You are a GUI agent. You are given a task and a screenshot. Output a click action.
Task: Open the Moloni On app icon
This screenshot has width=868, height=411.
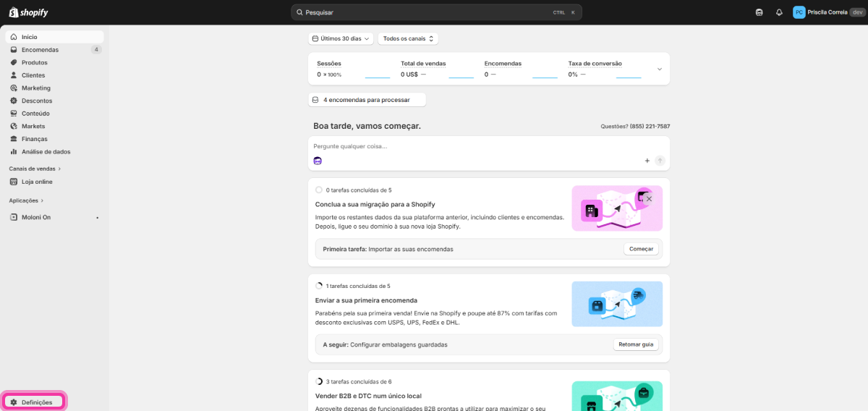14,217
